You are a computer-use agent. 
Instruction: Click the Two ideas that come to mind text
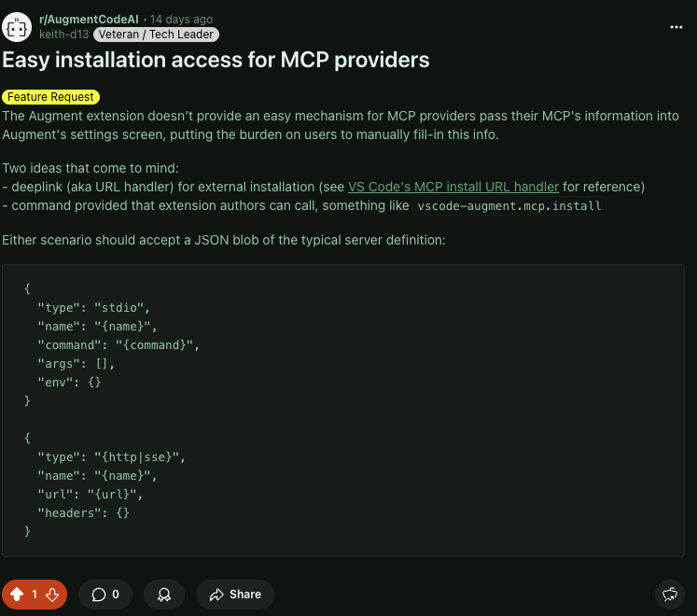91,168
